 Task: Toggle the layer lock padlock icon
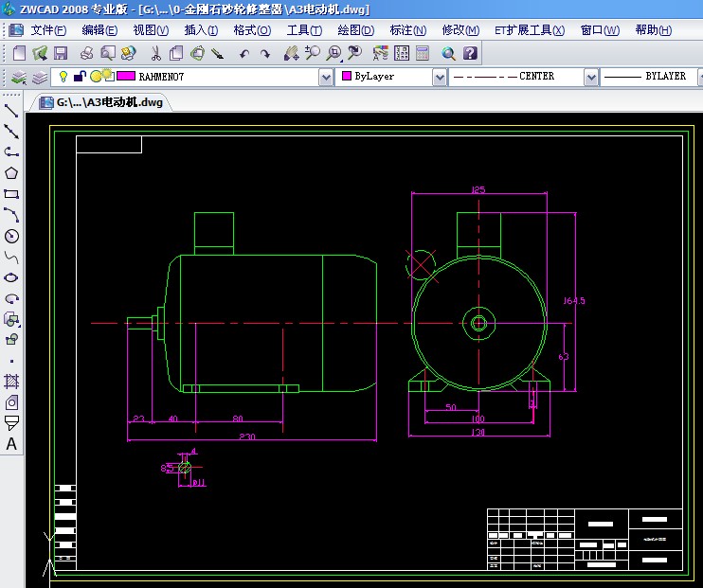tap(80, 77)
